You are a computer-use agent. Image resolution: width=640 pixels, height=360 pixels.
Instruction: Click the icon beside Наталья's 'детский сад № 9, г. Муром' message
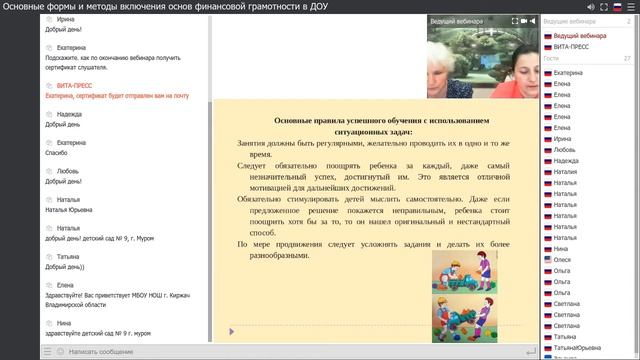point(49,228)
